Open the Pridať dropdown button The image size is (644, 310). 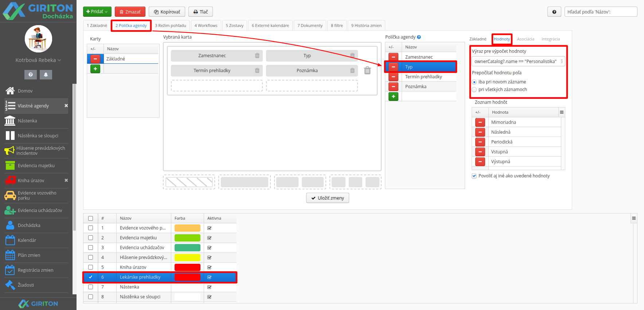click(x=97, y=12)
